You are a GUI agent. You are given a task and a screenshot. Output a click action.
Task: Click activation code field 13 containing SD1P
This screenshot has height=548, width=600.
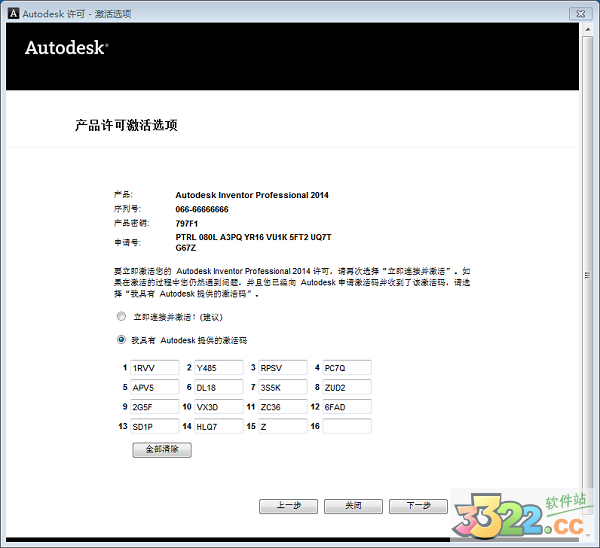(155, 426)
